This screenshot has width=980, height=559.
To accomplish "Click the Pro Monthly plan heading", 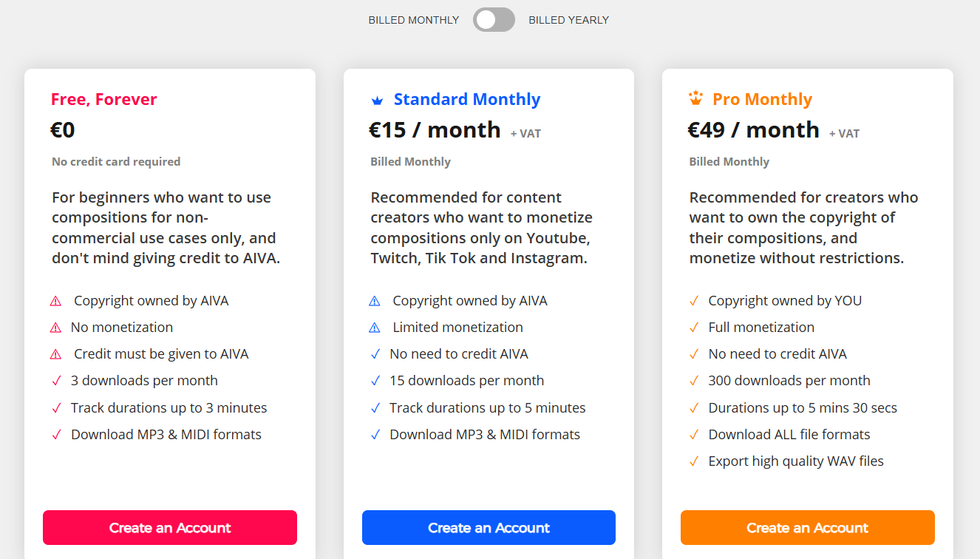I will 762,99.
